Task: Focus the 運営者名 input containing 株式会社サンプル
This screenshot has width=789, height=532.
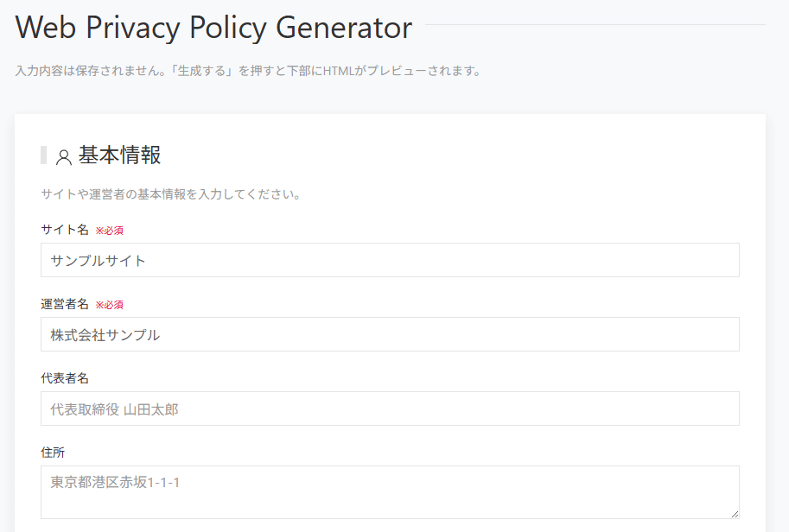Action: [389, 334]
